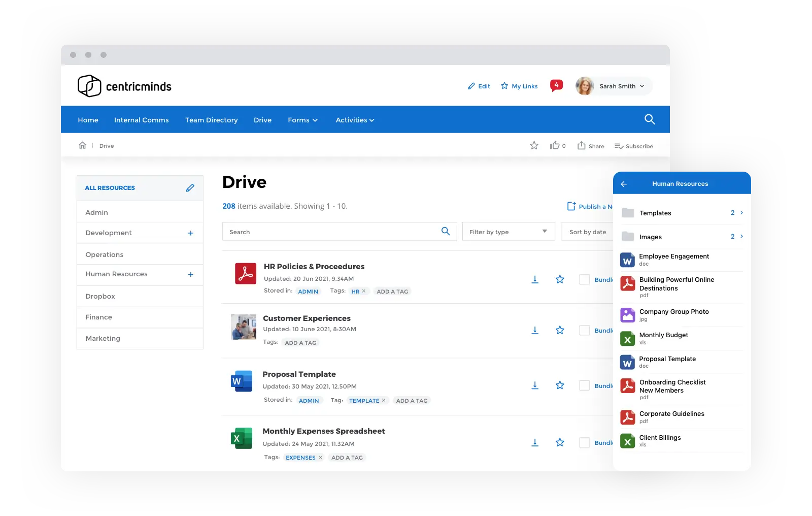Open the Activities menu in the navbar
This screenshot has width=812, height=516.
pos(355,120)
